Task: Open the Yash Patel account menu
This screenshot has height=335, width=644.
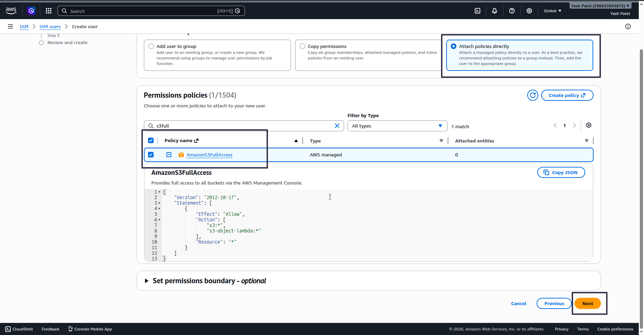Action: tap(600, 6)
